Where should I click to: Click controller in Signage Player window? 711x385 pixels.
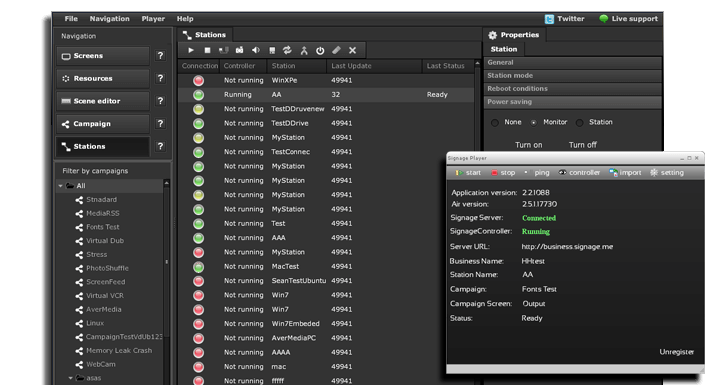[x=579, y=173]
